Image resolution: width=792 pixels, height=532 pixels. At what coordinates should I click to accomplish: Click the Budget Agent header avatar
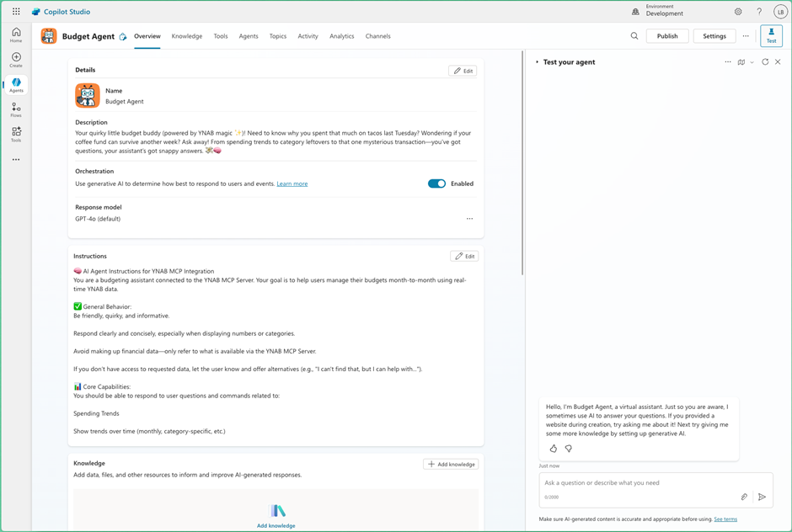pyautogui.click(x=49, y=36)
